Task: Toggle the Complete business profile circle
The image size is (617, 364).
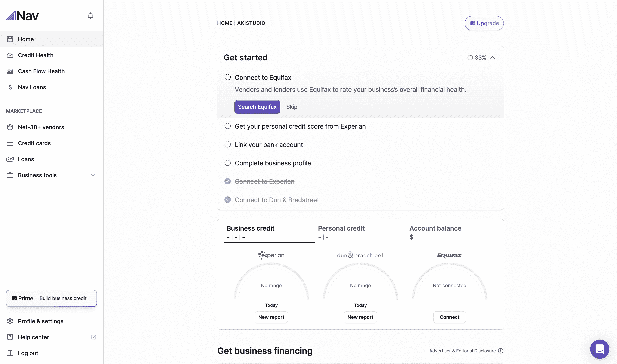Action: (228, 163)
